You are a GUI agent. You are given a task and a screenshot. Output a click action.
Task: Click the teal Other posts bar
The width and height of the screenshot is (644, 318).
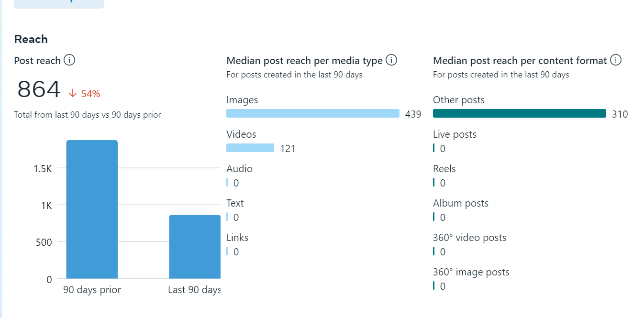[519, 113]
